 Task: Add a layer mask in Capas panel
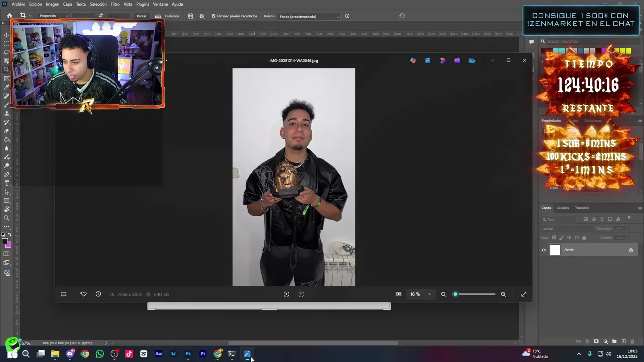point(596,341)
